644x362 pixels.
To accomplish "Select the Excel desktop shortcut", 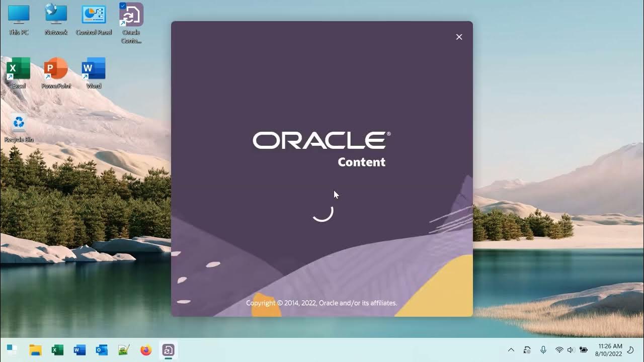I will [x=19, y=73].
